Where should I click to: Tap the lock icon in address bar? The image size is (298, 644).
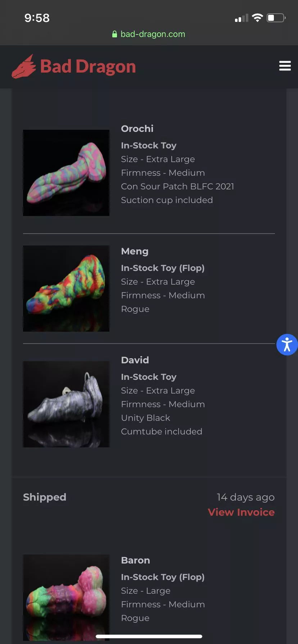(114, 34)
